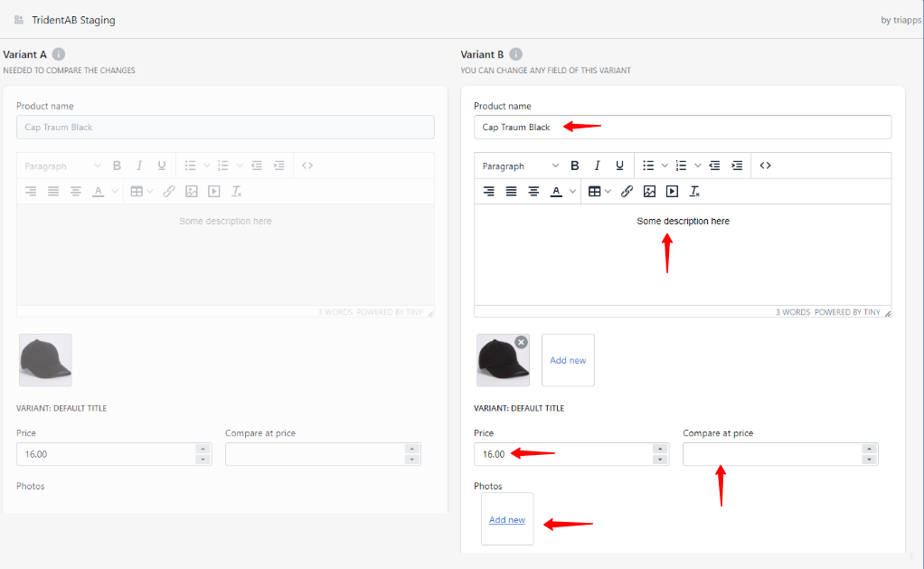924x569 pixels.
Task: Expand numbered list style options in Variant B
Action: tap(698, 166)
